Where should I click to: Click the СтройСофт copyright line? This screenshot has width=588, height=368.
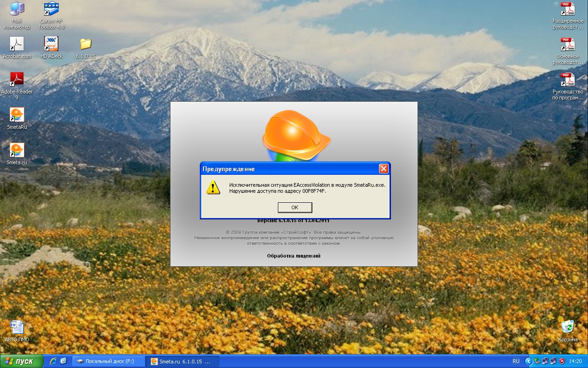tap(294, 232)
